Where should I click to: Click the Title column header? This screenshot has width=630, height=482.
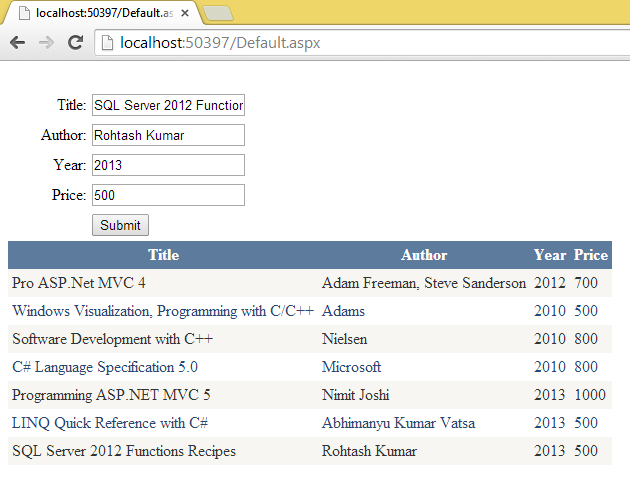[163, 255]
